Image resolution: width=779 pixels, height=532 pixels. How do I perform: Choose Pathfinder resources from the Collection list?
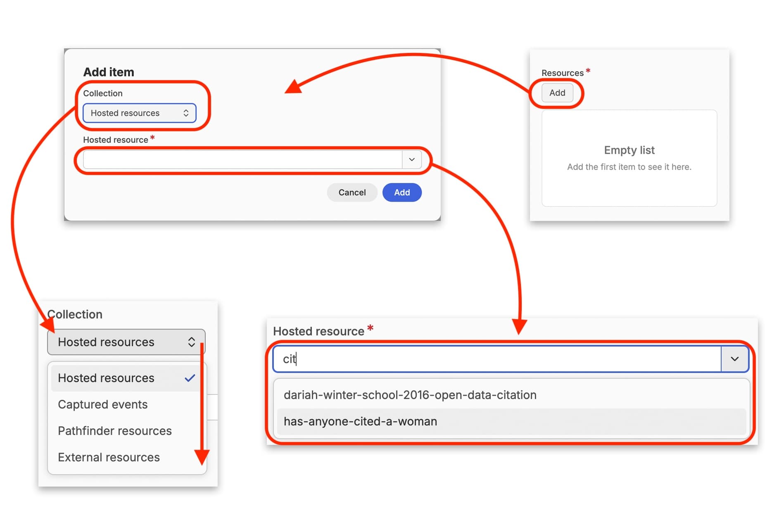pyautogui.click(x=115, y=431)
